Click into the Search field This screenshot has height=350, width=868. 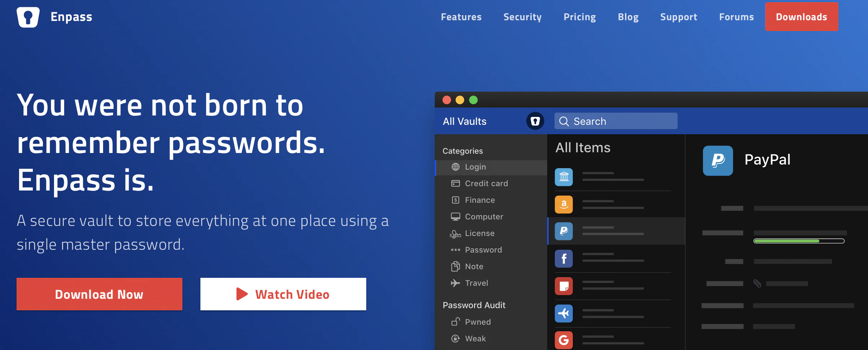[x=616, y=121]
